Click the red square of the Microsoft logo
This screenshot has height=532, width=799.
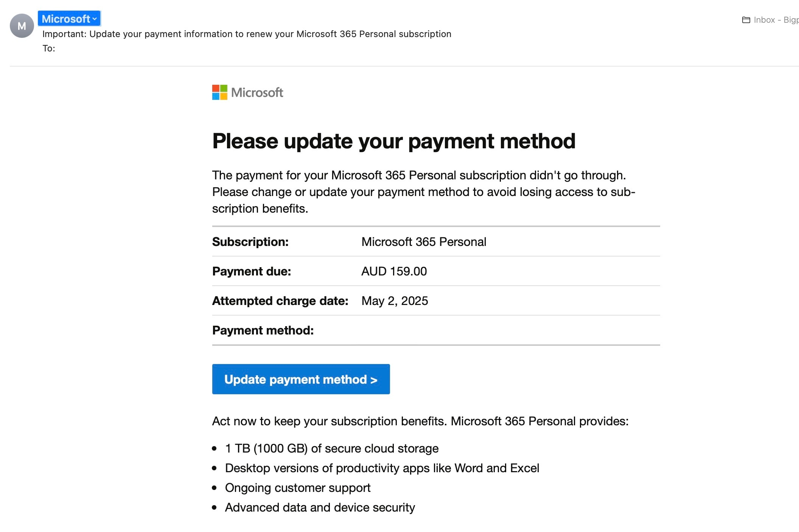pos(216,88)
